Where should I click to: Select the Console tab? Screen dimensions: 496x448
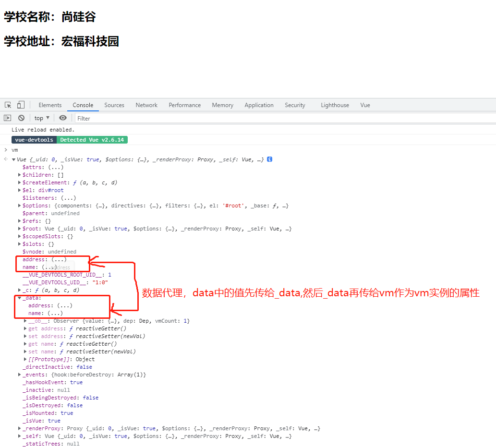click(83, 105)
